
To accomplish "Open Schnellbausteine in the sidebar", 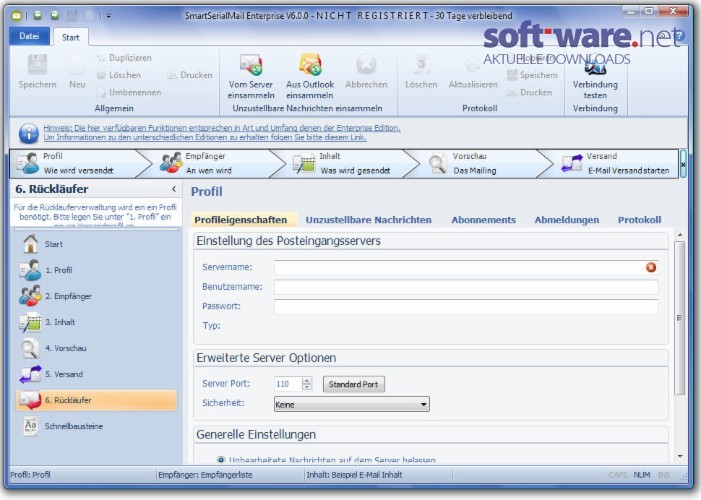I will [96, 426].
